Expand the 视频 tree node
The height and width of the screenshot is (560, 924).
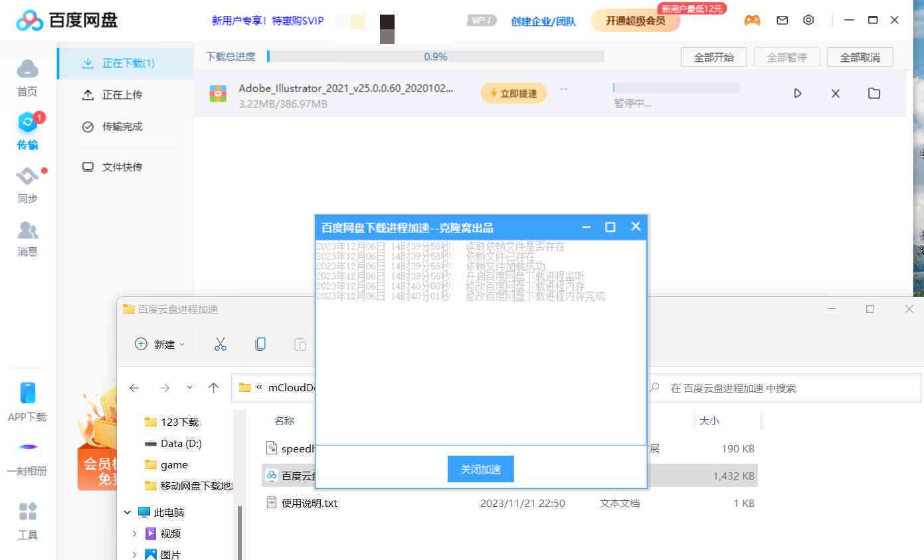pos(134,533)
